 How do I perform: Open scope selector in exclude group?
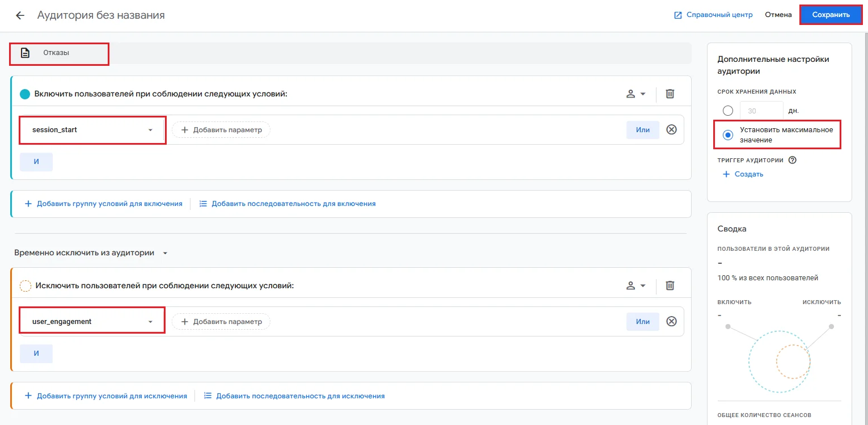click(x=636, y=285)
